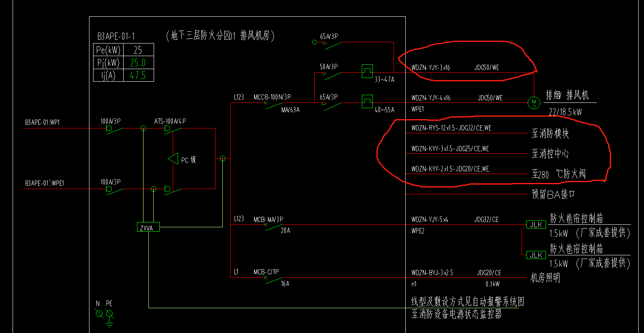The height and width of the screenshot is (333, 644).
Task: Select the WDZN-RYS-12x1.5-JDG32/CE,WE label
Action: pos(451,128)
